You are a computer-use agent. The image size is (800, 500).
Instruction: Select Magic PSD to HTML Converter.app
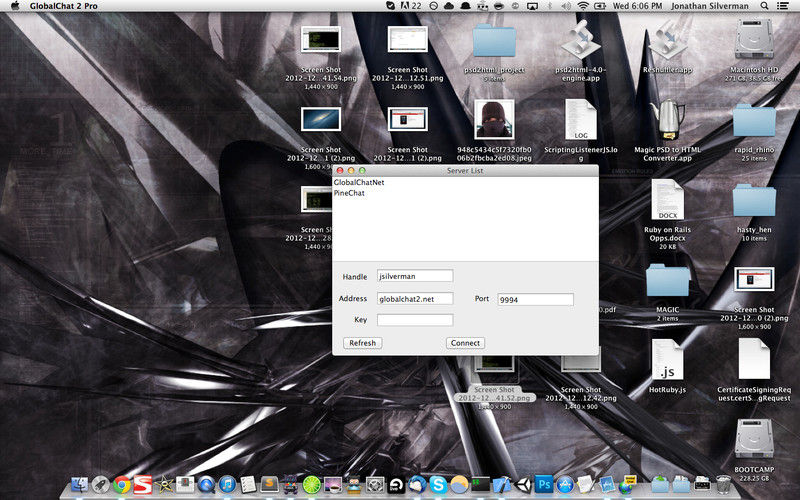(x=667, y=119)
